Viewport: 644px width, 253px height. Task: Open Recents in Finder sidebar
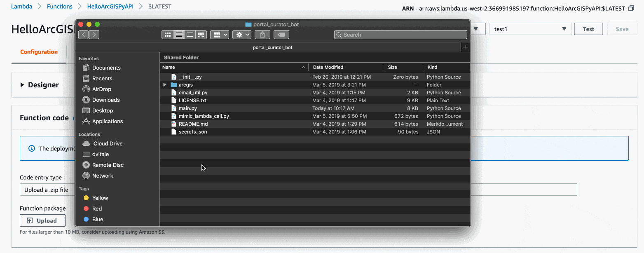102,78
